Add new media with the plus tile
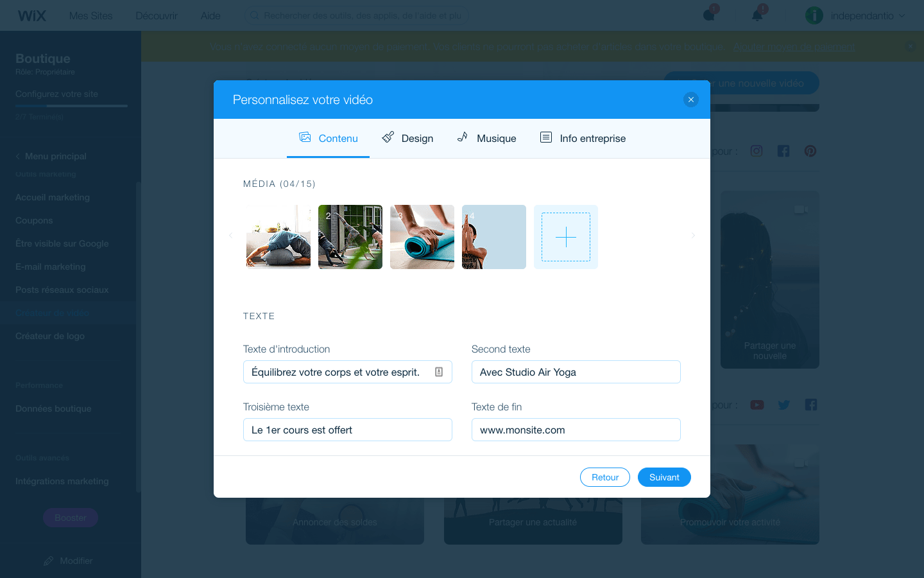924x578 pixels. [x=566, y=237]
